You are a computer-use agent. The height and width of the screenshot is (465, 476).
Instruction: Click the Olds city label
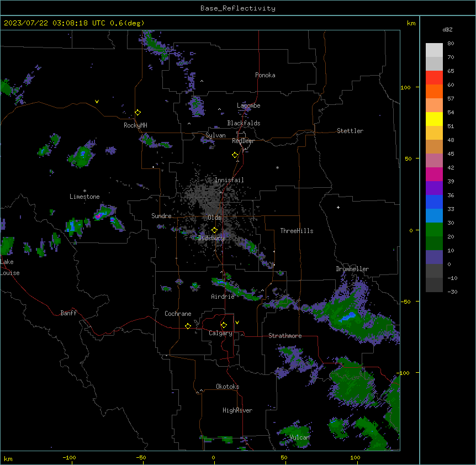click(x=214, y=218)
